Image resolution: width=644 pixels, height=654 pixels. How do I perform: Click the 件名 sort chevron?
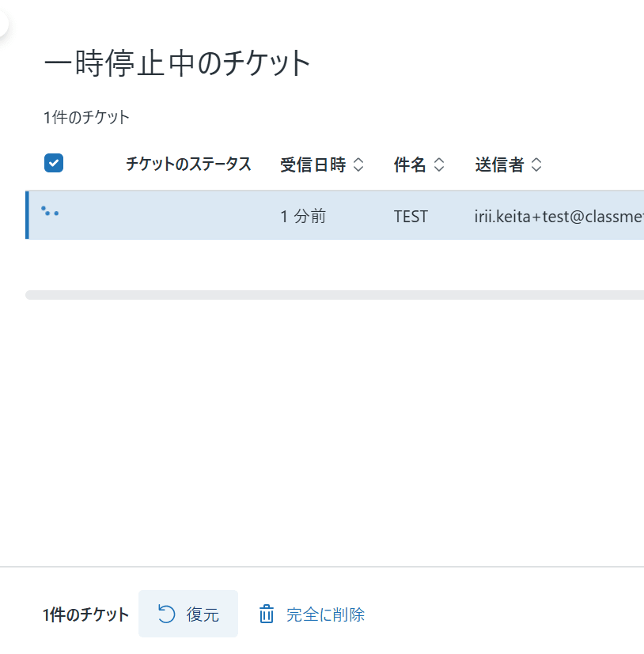[440, 165]
